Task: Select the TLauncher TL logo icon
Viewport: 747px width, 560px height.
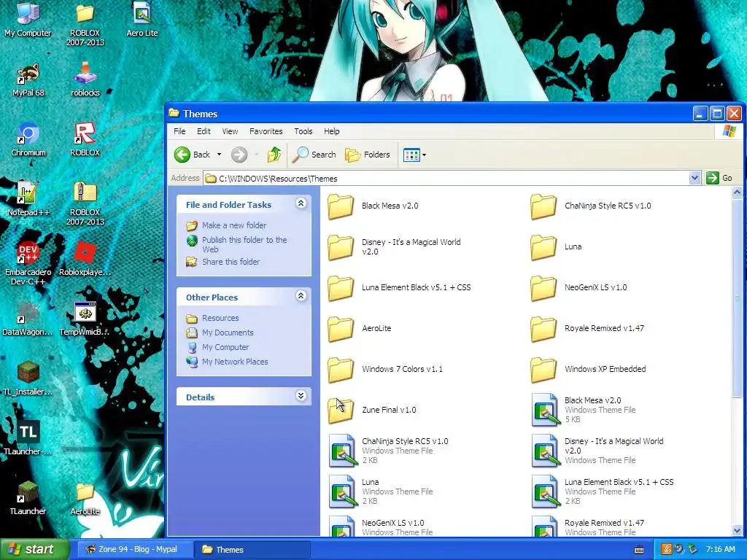Action: coord(28,438)
